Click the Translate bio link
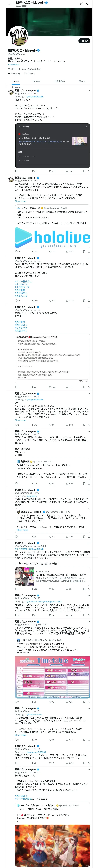This screenshot has height=868, width=98. 14,65
